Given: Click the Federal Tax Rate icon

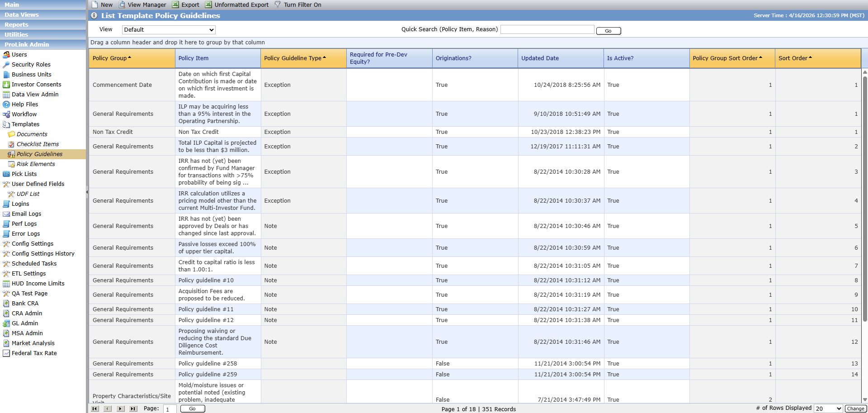Looking at the screenshot, I should [6, 353].
